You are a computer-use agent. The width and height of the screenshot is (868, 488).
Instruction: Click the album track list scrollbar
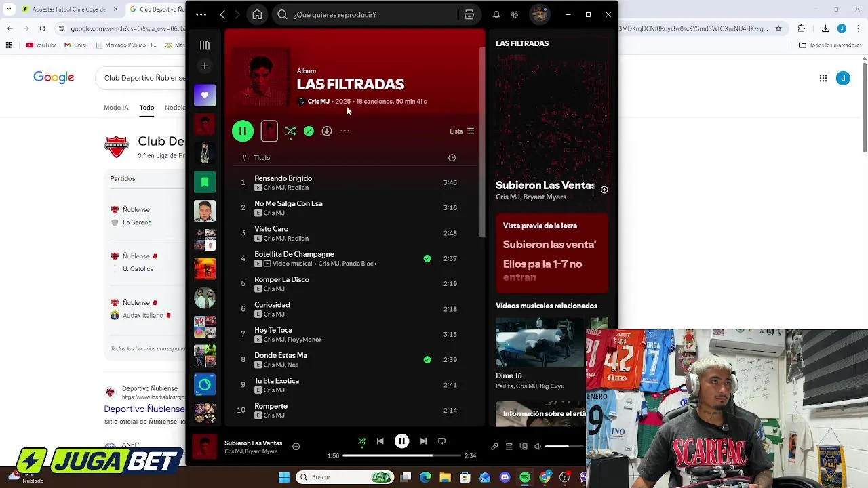tap(482, 142)
